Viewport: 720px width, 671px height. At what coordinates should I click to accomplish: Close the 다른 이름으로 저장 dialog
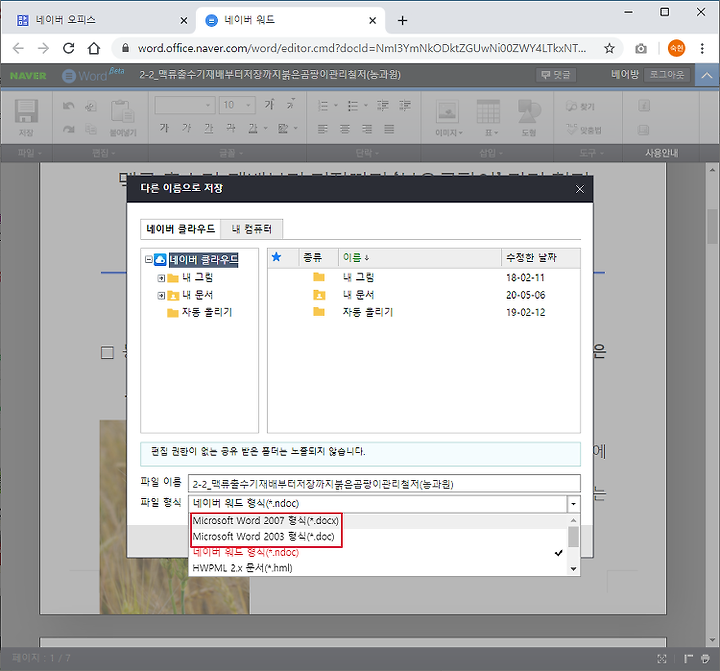[580, 189]
